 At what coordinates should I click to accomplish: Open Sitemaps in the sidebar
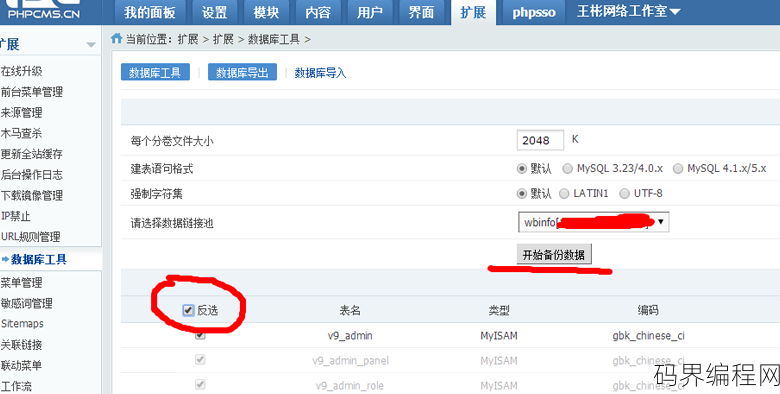pyautogui.click(x=22, y=323)
